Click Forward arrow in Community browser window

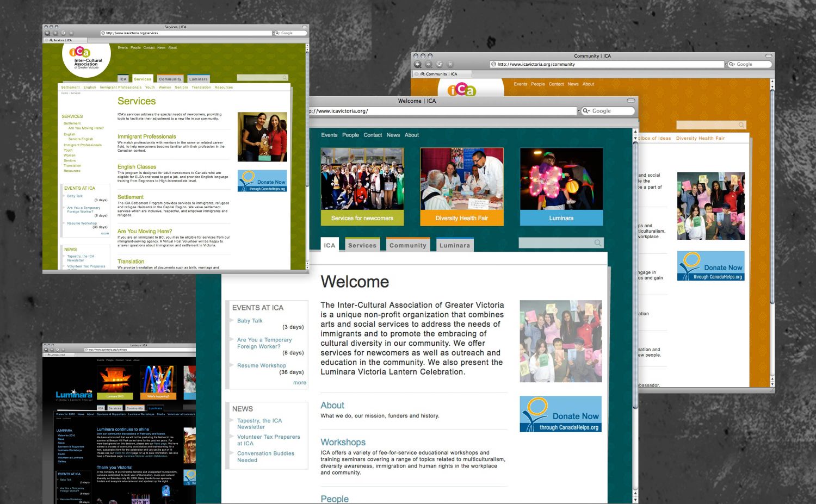click(x=428, y=64)
